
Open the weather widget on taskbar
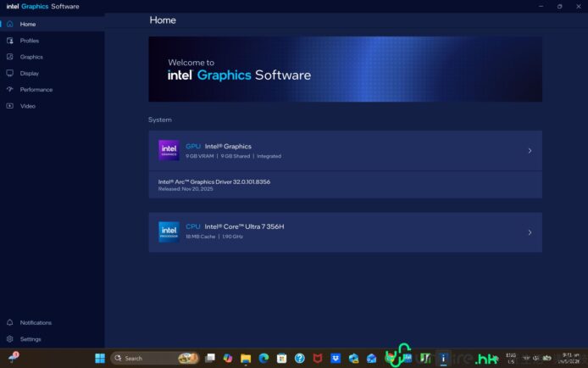pyautogui.click(x=14, y=357)
